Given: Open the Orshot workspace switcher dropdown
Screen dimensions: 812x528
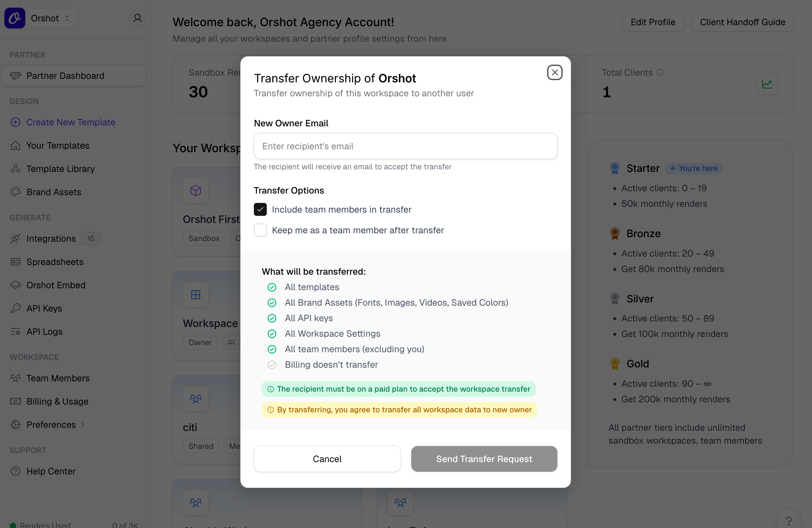Looking at the screenshot, I should (51, 18).
